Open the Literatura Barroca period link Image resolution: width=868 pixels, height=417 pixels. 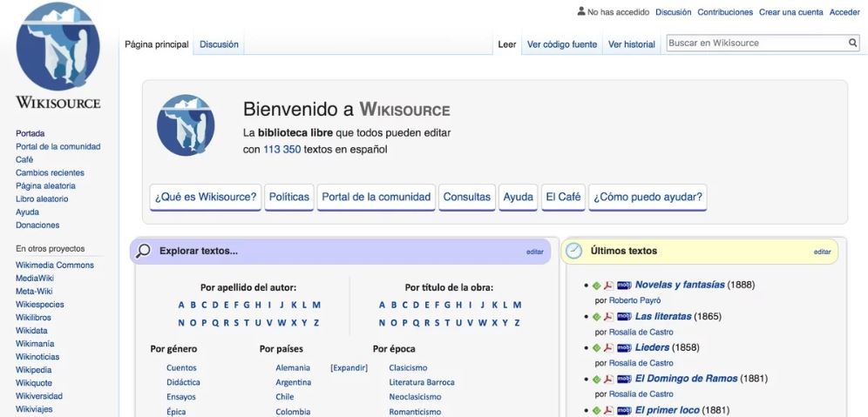422,382
